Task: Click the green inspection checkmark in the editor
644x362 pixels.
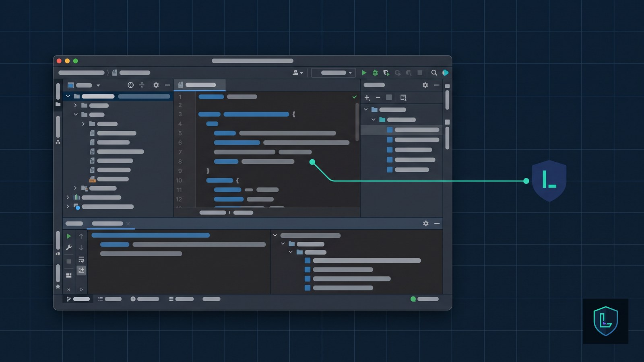Action: click(x=354, y=97)
